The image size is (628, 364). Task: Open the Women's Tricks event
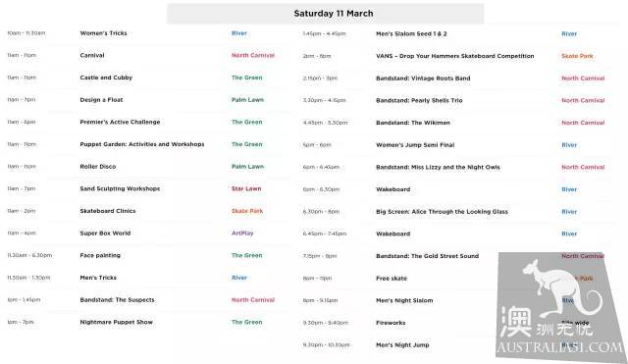pyautogui.click(x=103, y=33)
